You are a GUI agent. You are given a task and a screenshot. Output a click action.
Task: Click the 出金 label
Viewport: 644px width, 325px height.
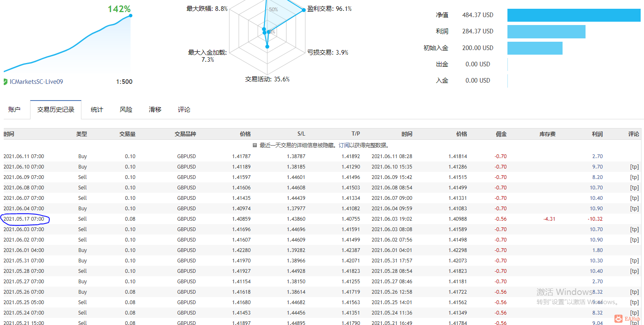(x=442, y=64)
